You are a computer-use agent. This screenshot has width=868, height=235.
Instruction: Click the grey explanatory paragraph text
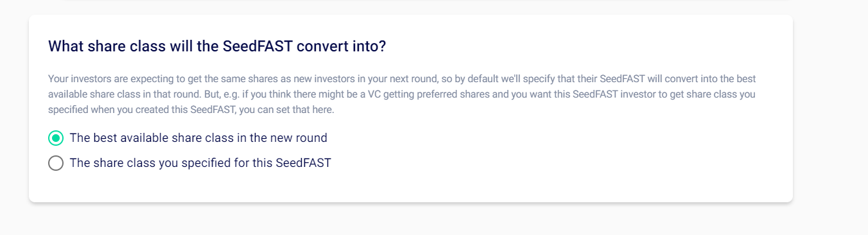tap(402, 94)
